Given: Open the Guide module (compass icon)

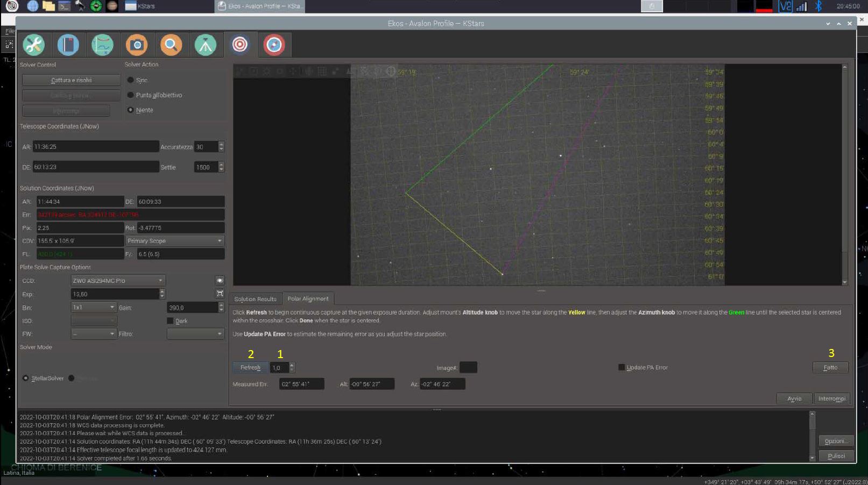Looking at the screenshot, I should point(274,45).
